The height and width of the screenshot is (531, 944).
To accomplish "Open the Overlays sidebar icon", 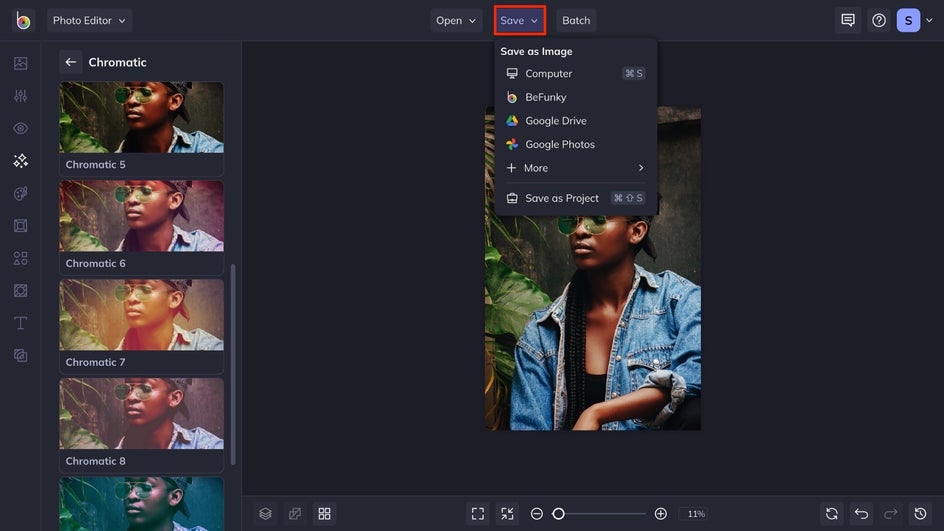I will pos(20,291).
